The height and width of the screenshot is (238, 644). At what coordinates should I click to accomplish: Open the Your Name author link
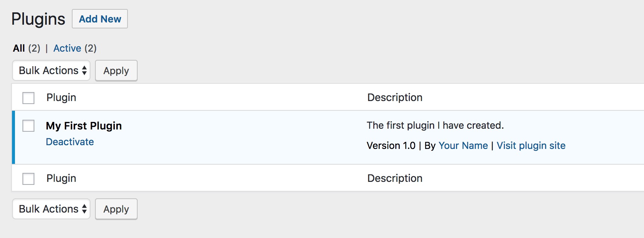point(463,146)
